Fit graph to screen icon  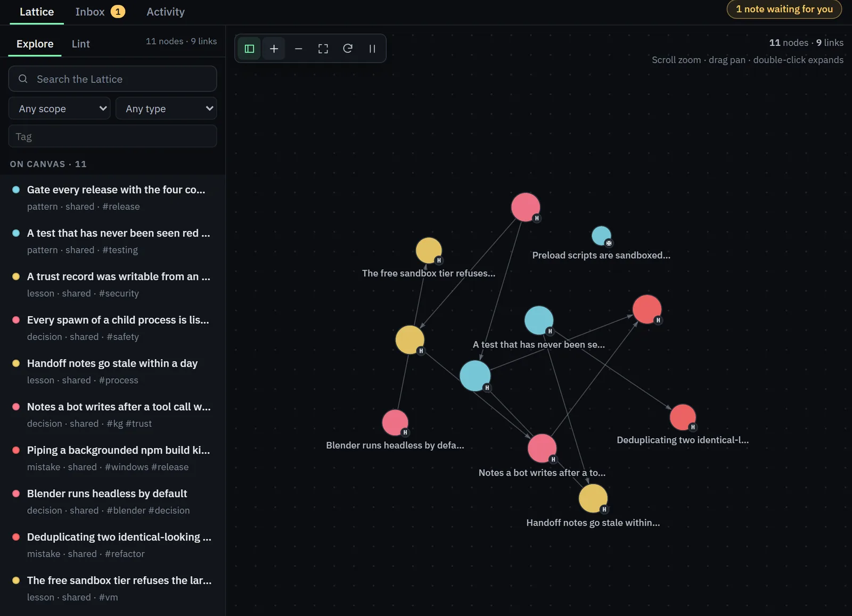323,48
